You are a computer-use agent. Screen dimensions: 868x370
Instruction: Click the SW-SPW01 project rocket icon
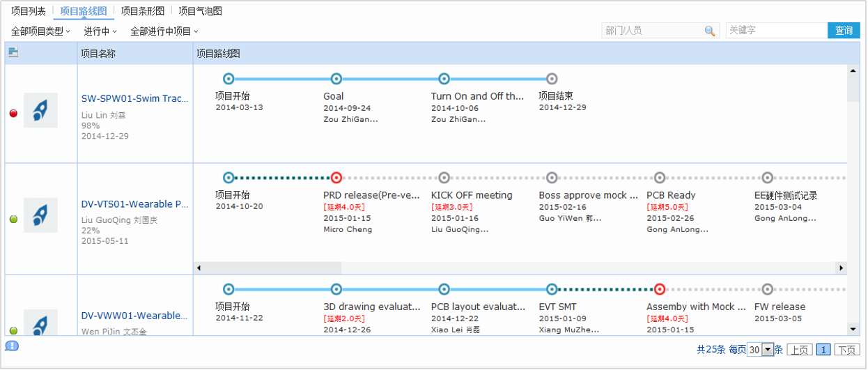(40, 110)
